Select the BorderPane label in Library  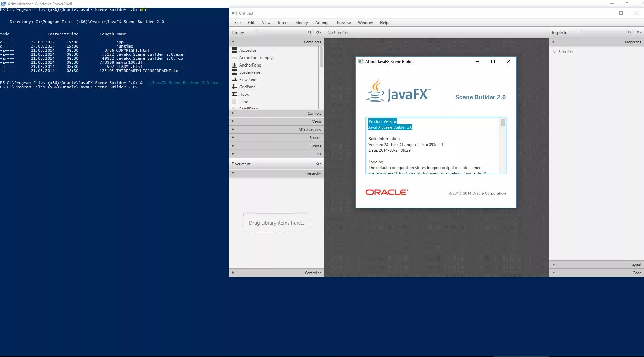[x=249, y=72]
